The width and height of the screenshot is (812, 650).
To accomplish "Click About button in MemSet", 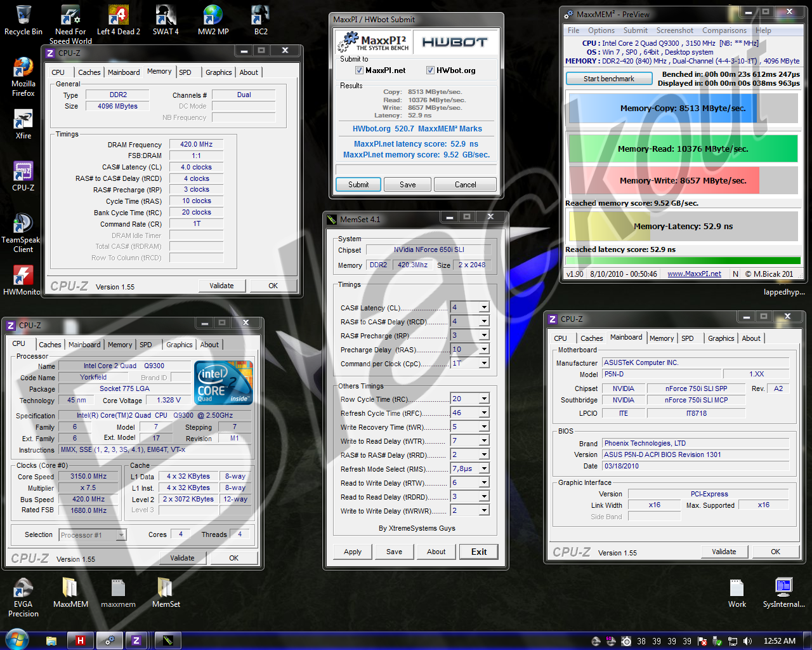I will click(x=436, y=552).
